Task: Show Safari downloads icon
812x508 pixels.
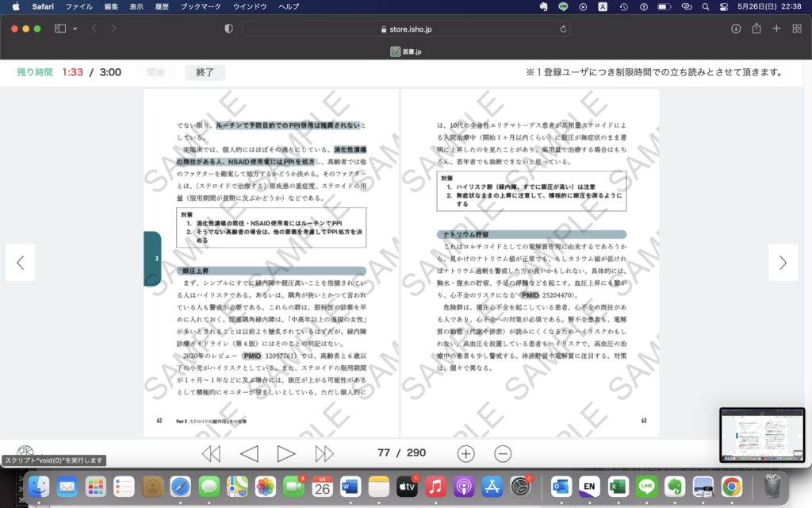Action: [736, 29]
